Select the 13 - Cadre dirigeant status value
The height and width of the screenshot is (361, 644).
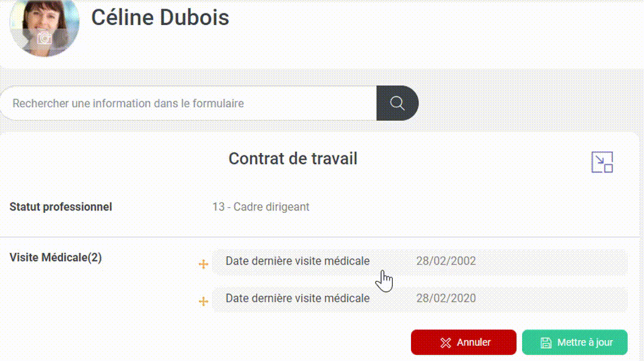coord(261,207)
